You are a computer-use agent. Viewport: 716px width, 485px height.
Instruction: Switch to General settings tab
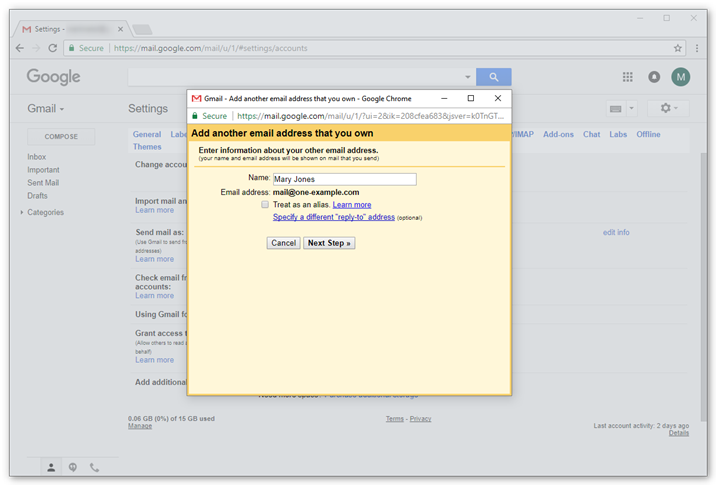[147, 134]
